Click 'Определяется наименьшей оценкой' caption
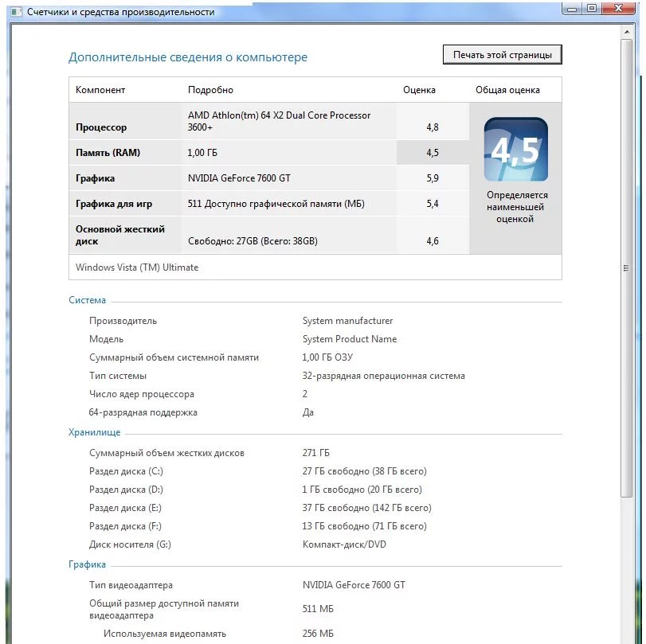 (516, 207)
